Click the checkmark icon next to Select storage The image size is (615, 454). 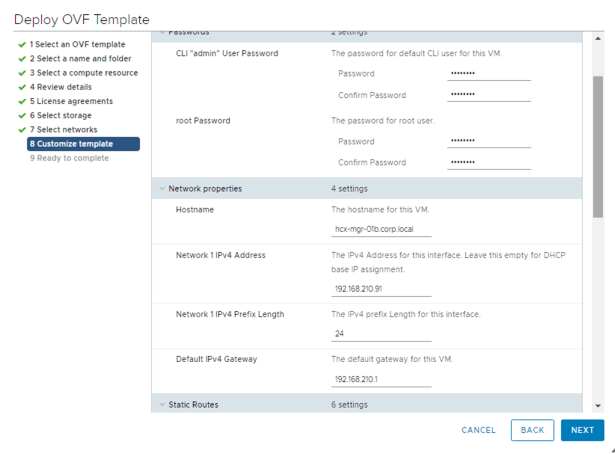[21, 115]
